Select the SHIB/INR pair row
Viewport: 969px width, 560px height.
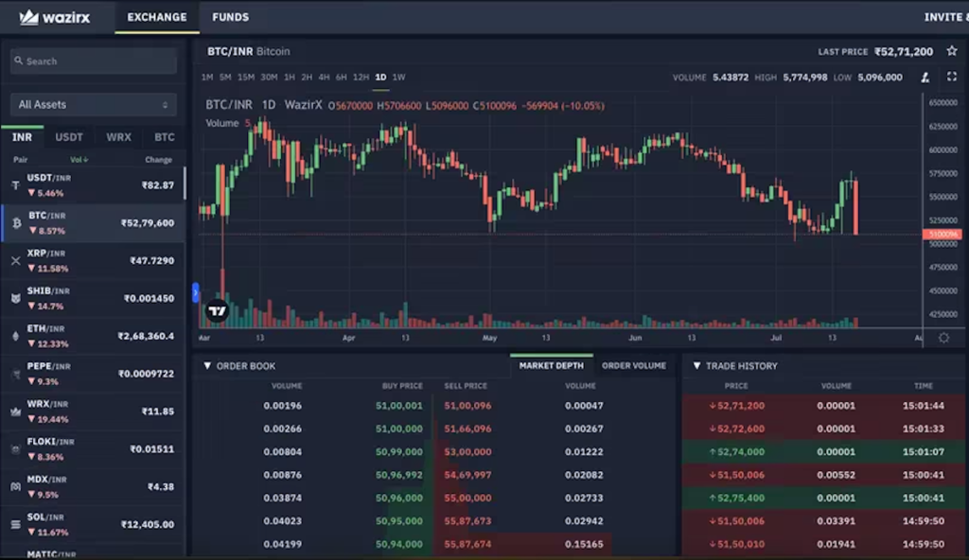(x=93, y=299)
